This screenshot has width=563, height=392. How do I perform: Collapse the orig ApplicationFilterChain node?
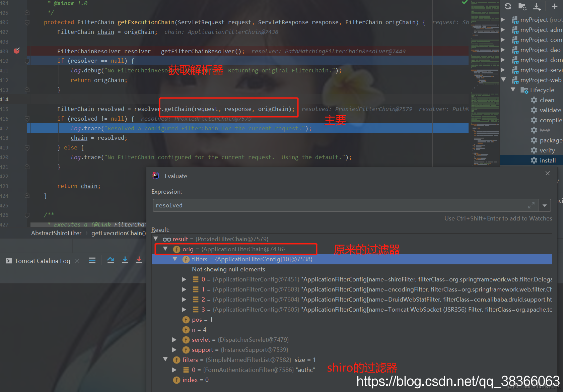tap(165, 249)
